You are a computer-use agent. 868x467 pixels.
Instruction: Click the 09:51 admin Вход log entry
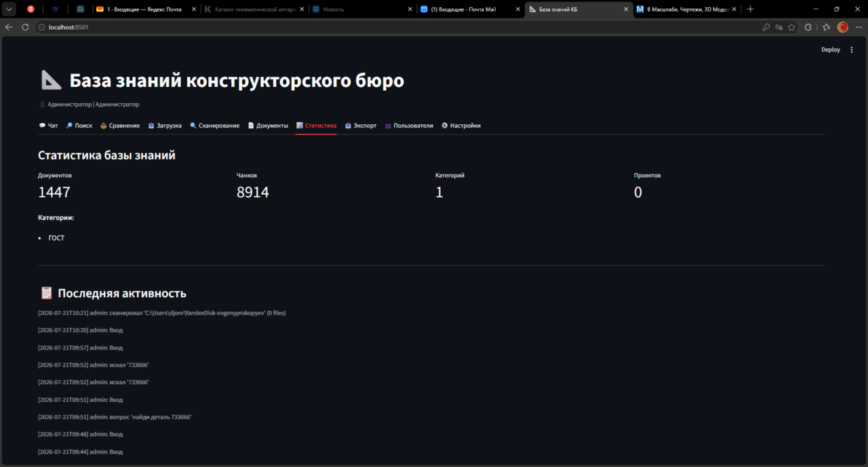click(81, 400)
